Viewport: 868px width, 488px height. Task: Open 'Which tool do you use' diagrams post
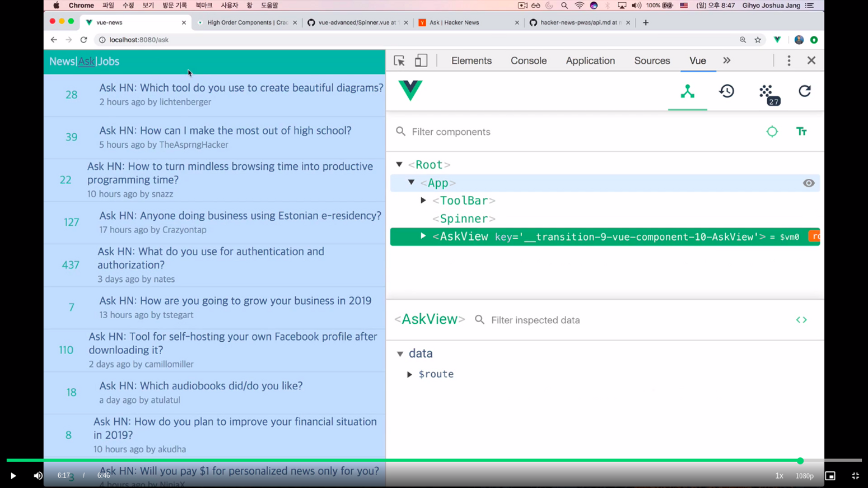coord(241,88)
